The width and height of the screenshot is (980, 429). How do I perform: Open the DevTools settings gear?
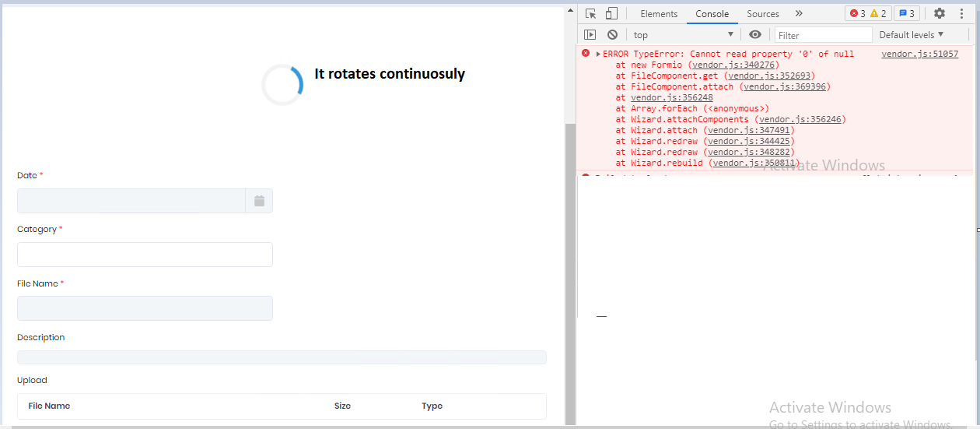(940, 13)
